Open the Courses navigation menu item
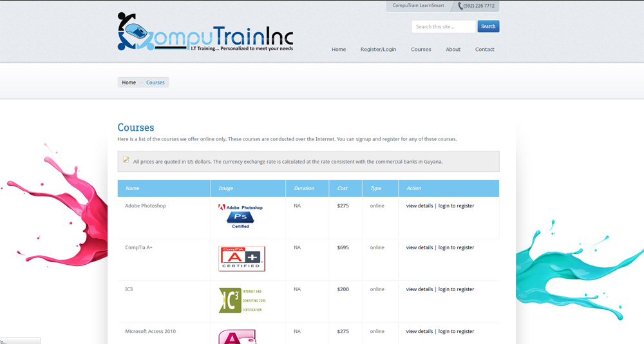The height and width of the screenshot is (344, 644). 421,50
